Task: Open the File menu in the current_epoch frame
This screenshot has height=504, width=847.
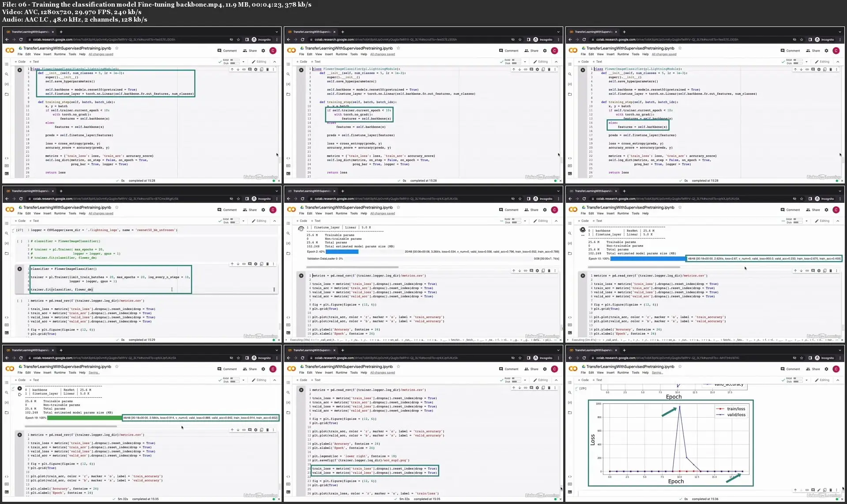Action: click(x=301, y=54)
